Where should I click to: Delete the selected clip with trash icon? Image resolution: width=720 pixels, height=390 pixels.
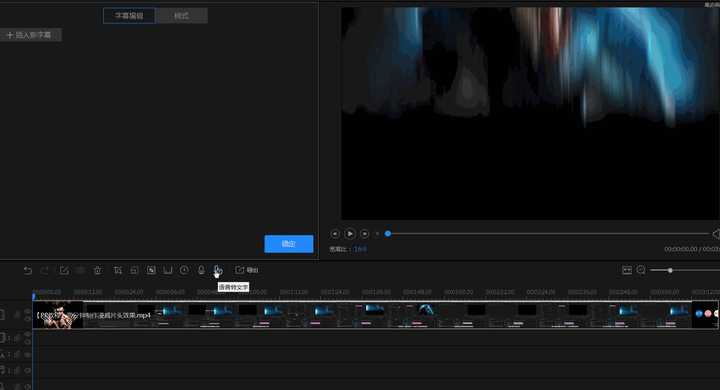click(98, 271)
